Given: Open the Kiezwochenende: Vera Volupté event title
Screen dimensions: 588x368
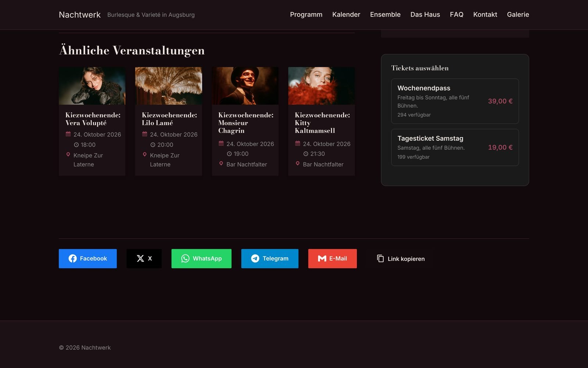Looking at the screenshot, I should [x=93, y=119].
